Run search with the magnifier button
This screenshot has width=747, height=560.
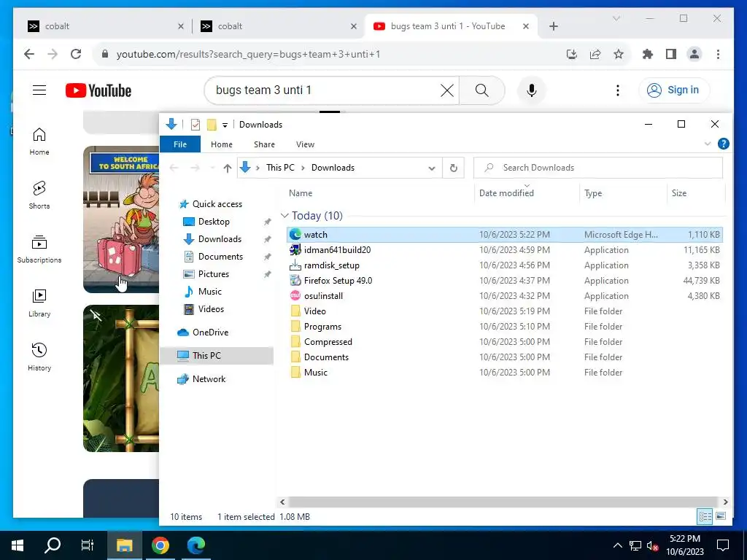(482, 90)
